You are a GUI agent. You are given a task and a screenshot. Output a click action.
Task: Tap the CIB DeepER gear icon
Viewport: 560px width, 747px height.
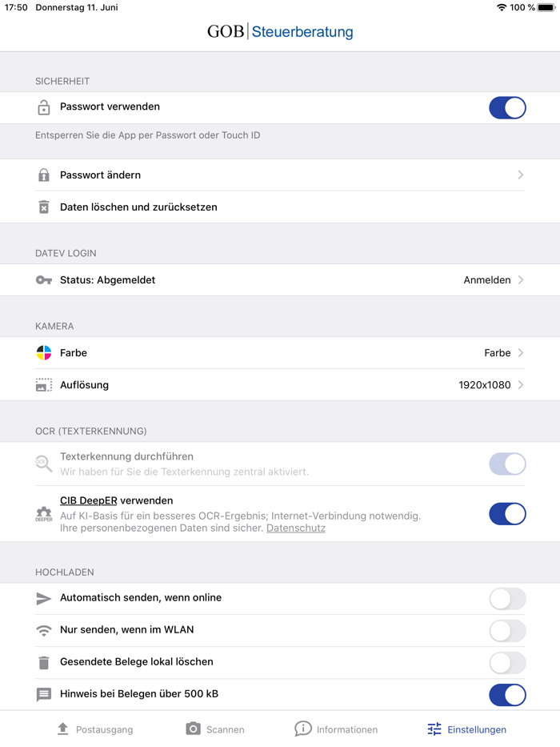pos(44,513)
